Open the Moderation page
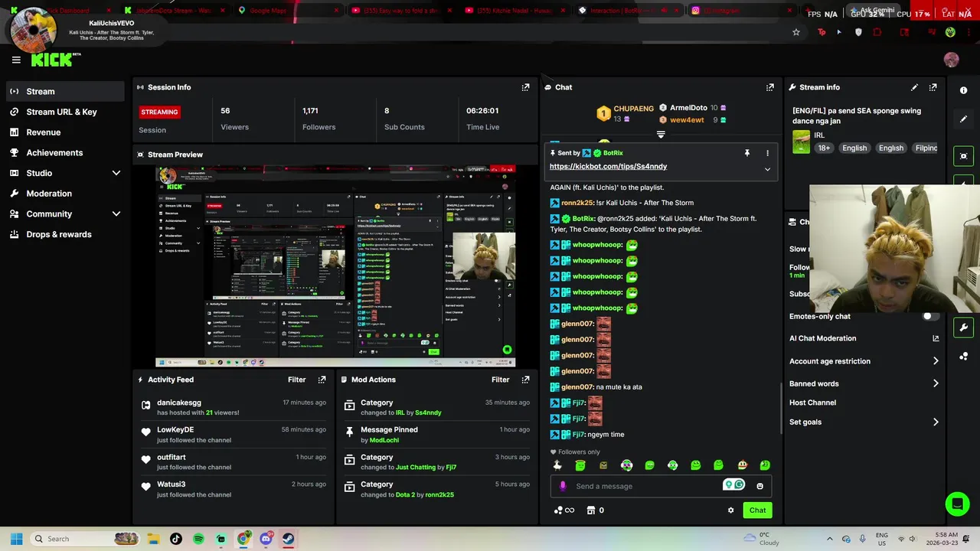Screen dimensions: 980x551 click(65, 194)
